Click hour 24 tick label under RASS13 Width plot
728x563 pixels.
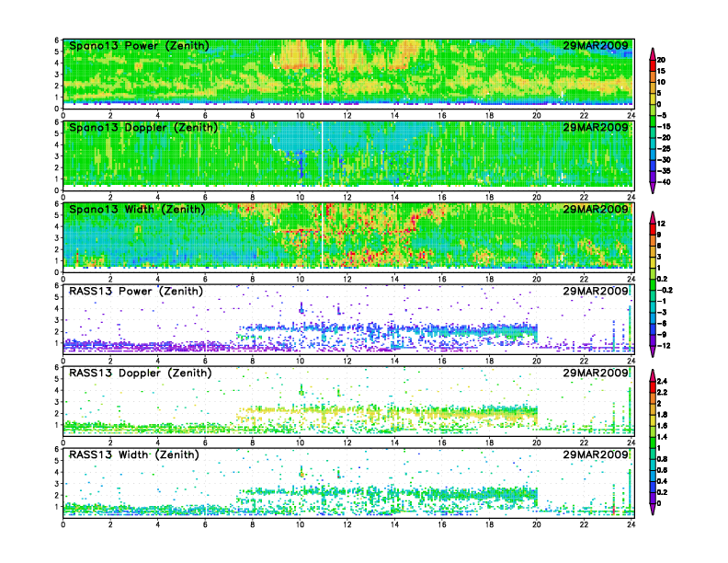coord(631,524)
